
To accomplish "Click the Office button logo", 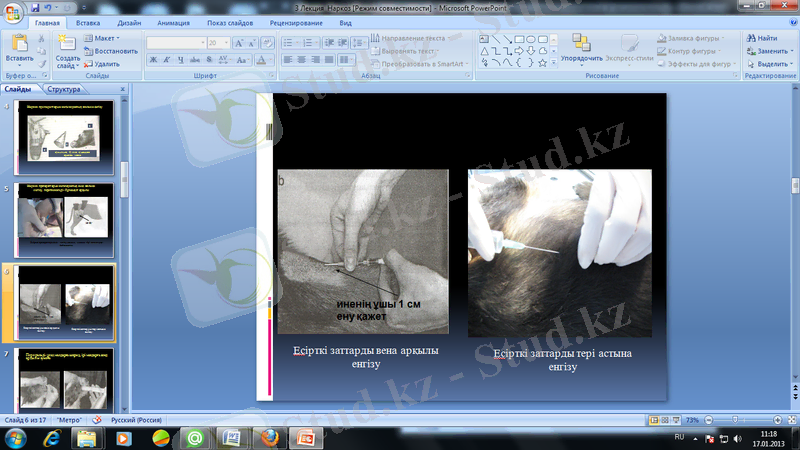I will click(x=13, y=12).
